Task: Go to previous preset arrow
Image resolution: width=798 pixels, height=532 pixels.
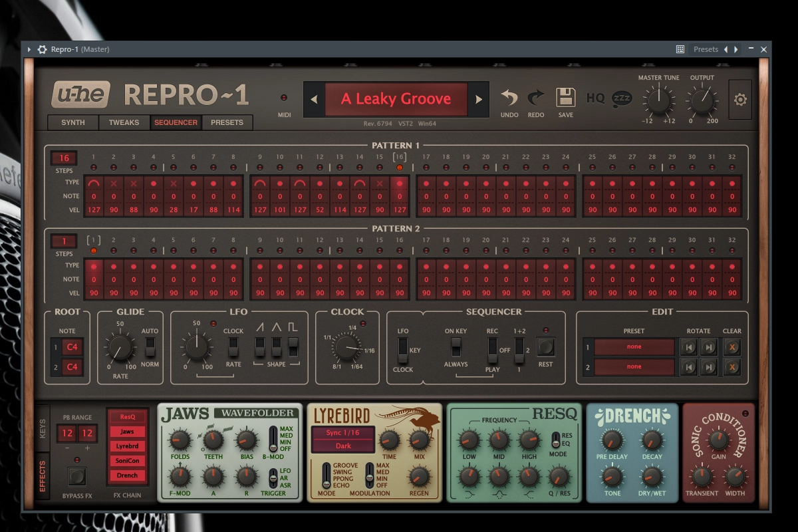Action: click(x=314, y=100)
